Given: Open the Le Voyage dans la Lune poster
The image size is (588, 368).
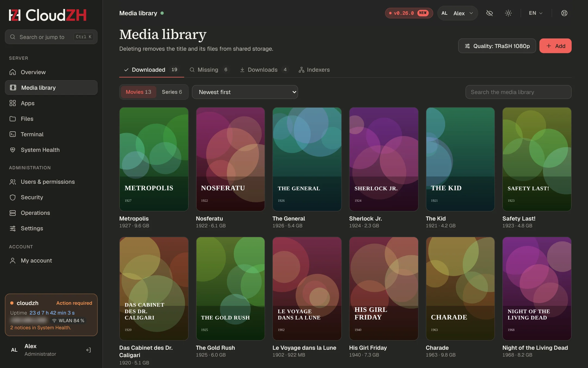Looking at the screenshot, I should click(307, 289).
